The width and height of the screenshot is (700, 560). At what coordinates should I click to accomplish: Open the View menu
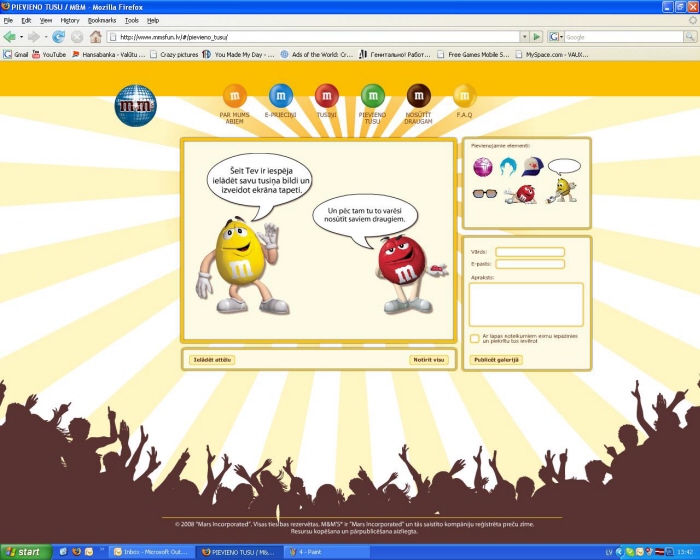pyautogui.click(x=46, y=21)
